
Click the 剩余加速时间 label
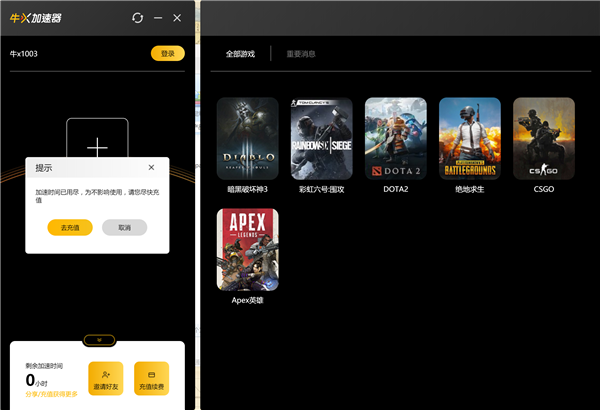pyautogui.click(x=44, y=366)
